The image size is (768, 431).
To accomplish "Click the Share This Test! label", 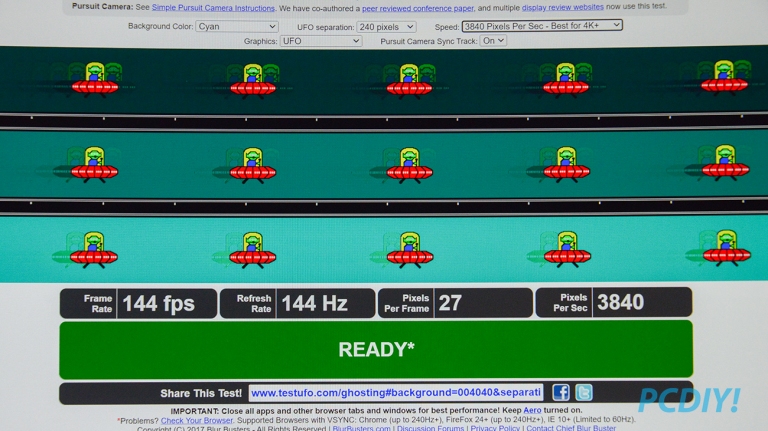I will (x=201, y=393).
